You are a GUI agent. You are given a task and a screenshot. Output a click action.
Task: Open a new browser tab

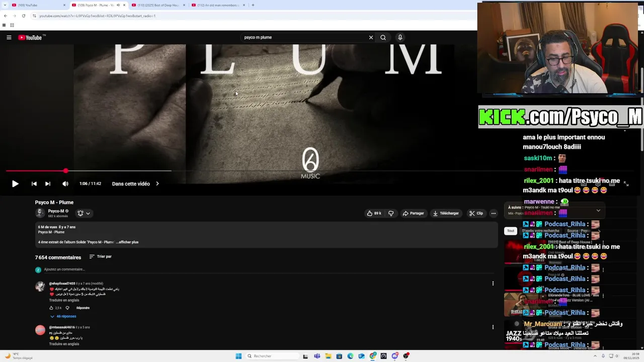pos(253,5)
